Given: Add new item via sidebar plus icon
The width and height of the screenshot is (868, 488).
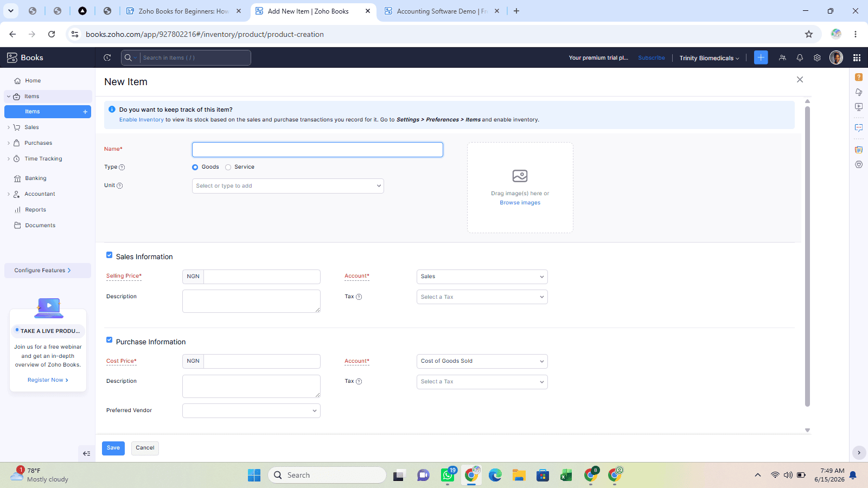Looking at the screenshot, I should point(85,112).
